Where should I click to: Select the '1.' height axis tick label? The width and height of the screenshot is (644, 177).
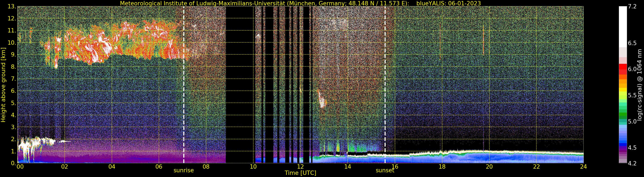coord(13,151)
